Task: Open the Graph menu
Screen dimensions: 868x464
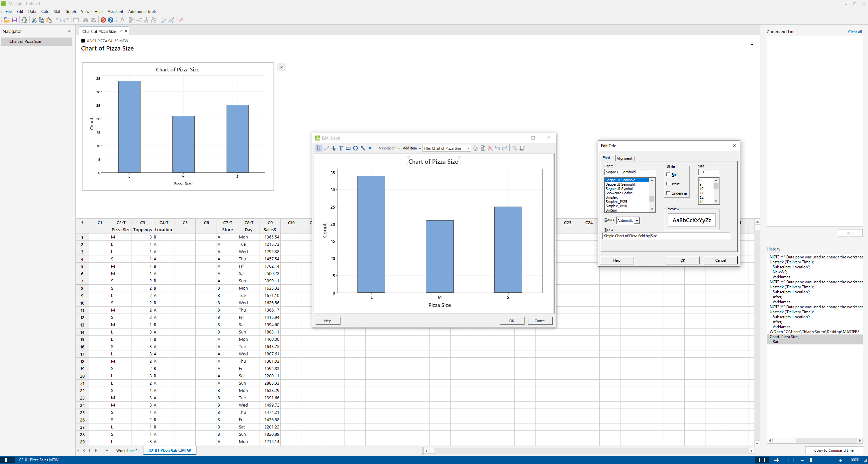Action: tap(70, 11)
